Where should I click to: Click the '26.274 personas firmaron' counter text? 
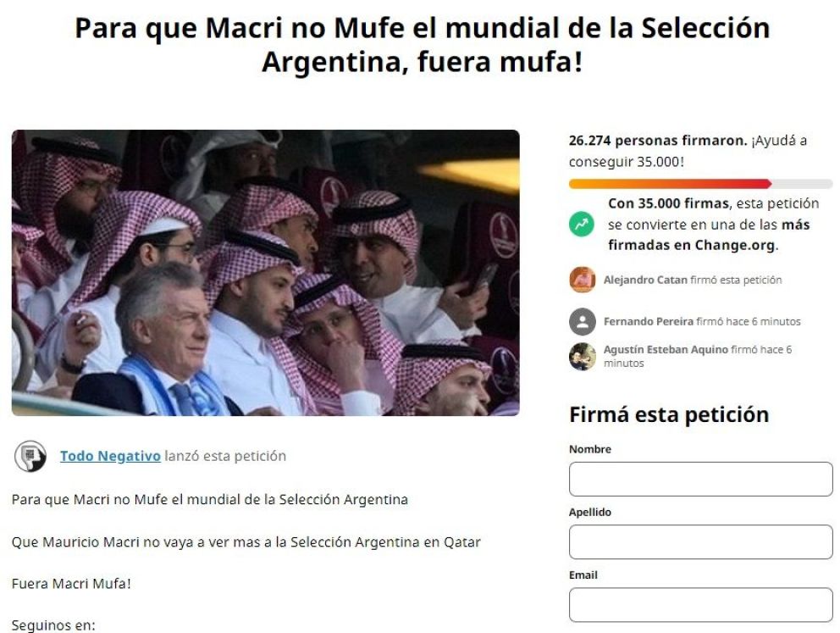tap(658, 141)
